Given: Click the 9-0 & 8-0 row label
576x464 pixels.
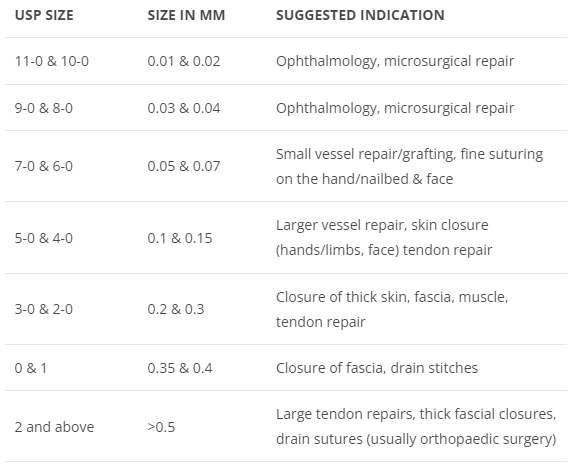Looking at the screenshot, I should 44,108.
